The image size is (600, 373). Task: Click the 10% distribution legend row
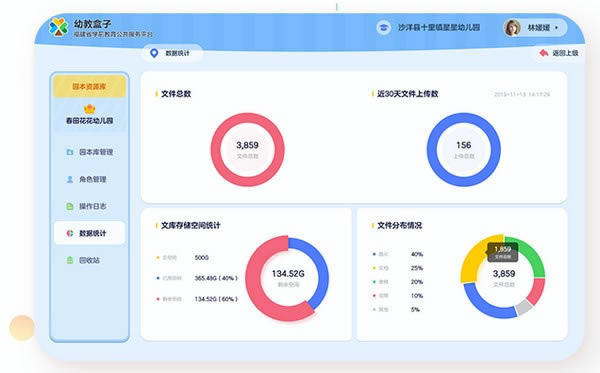(398, 295)
